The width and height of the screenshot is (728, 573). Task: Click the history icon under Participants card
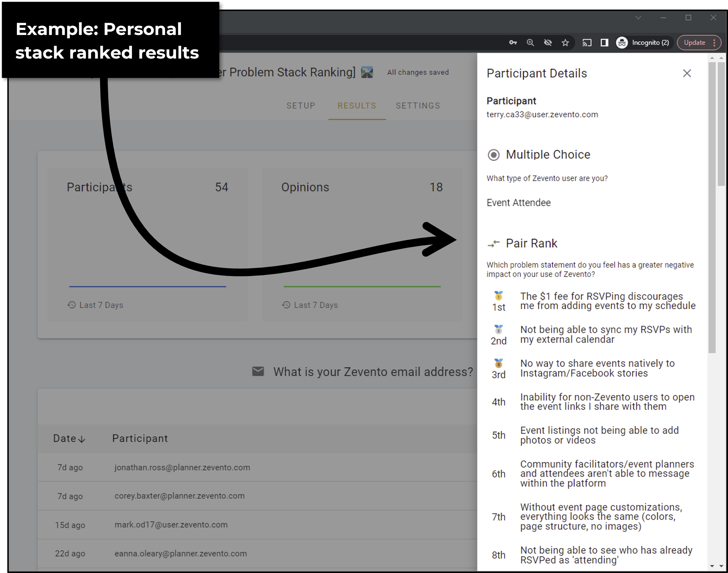click(71, 305)
